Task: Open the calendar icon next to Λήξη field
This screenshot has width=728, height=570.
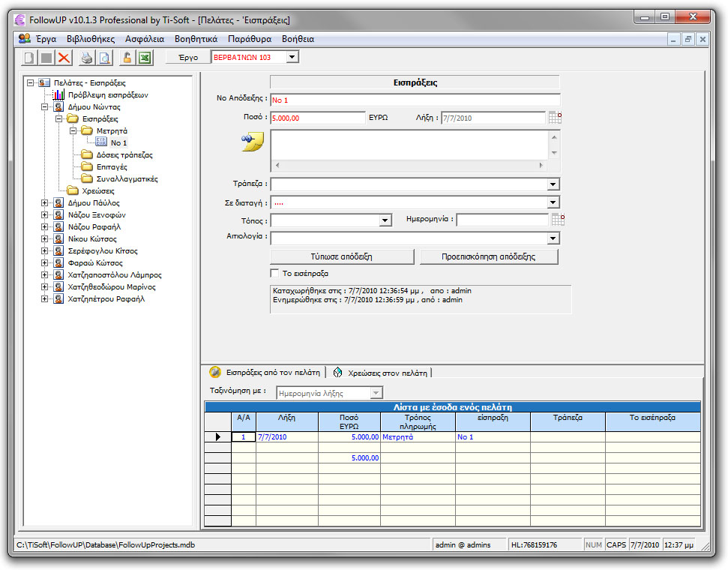Action: point(554,116)
